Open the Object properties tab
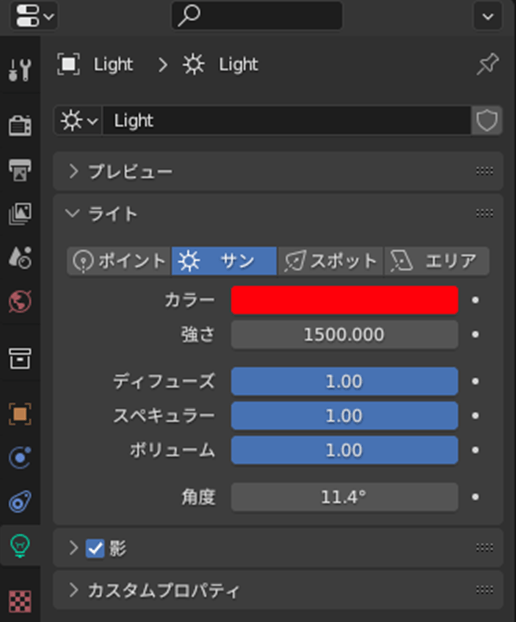 (x=20, y=414)
